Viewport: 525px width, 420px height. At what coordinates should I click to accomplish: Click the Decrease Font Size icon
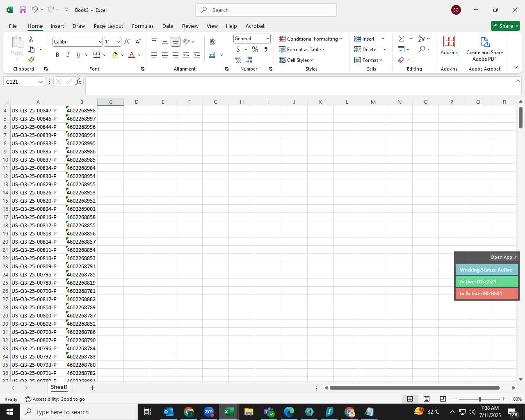(138, 42)
